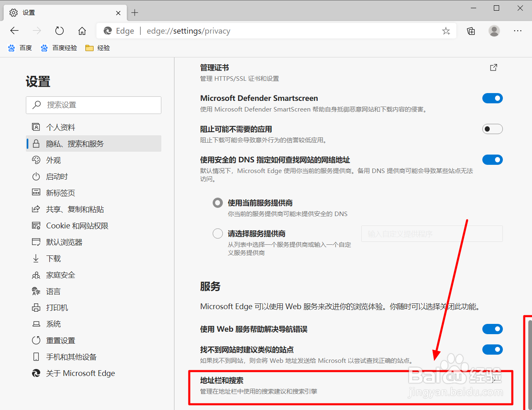Disable Microsoft Defender Smartscreen

(493, 98)
